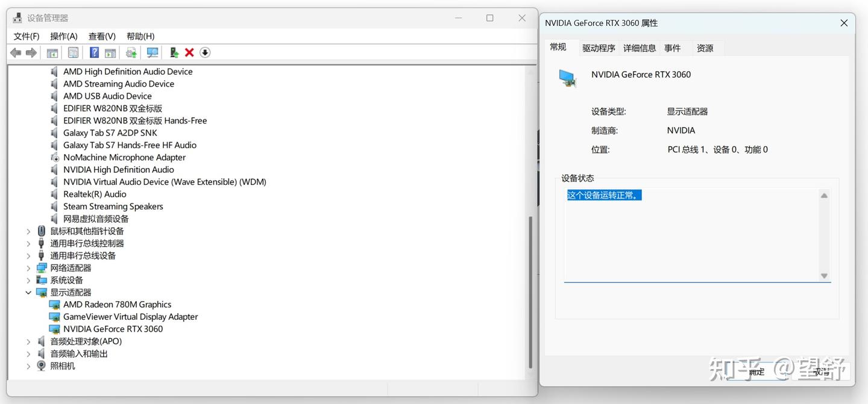868x404 pixels.
Task: Select Galaxy Tab S7 Hands-Free HF Audio
Action: (x=130, y=145)
